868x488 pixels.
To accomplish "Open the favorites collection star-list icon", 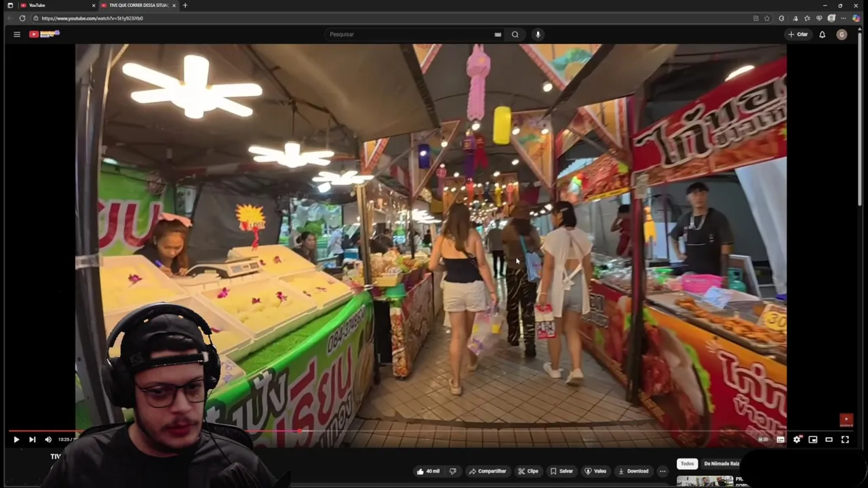I will (x=807, y=18).
